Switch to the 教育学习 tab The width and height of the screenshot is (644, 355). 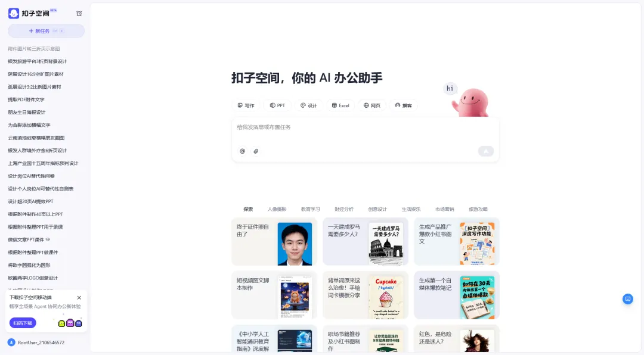pyautogui.click(x=310, y=209)
